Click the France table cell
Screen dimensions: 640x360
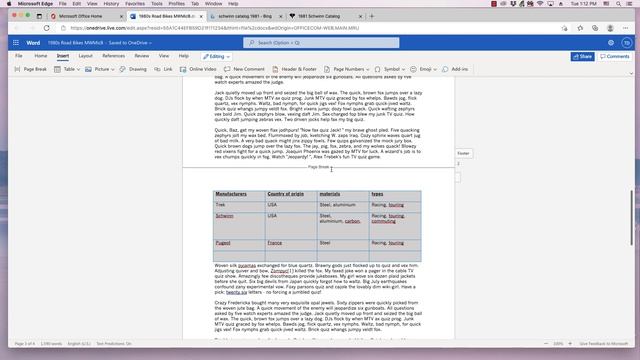(x=291, y=245)
